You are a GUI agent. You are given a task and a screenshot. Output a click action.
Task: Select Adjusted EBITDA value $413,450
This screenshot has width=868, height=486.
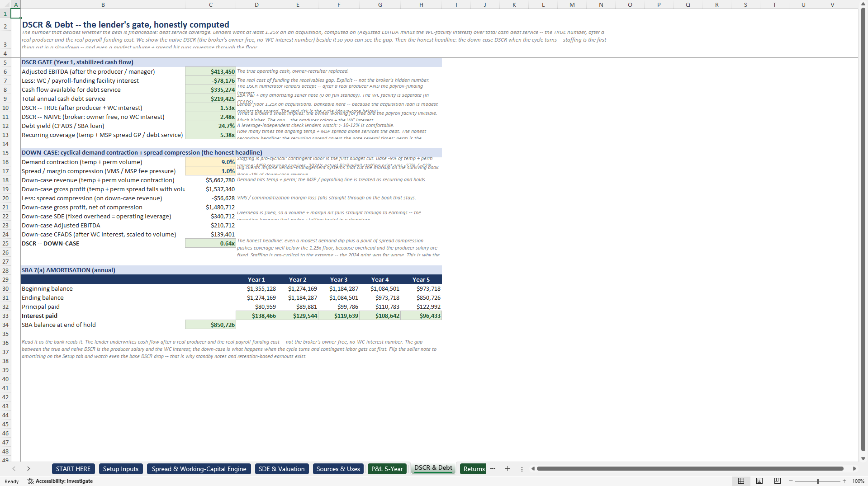click(x=211, y=71)
